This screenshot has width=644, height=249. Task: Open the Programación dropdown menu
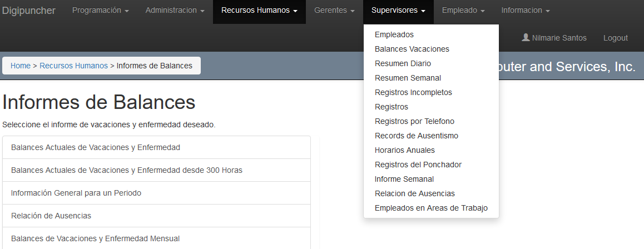100,11
